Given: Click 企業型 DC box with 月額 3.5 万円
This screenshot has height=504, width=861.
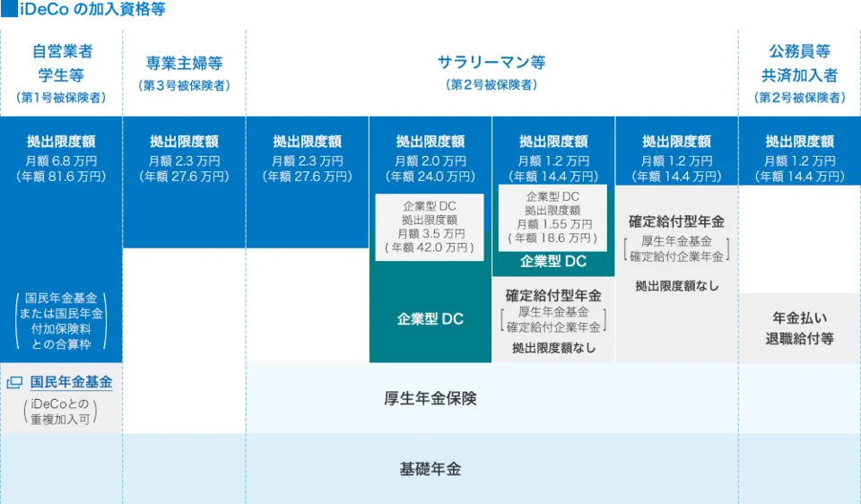Looking at the screenshot, I should (430, 227).
